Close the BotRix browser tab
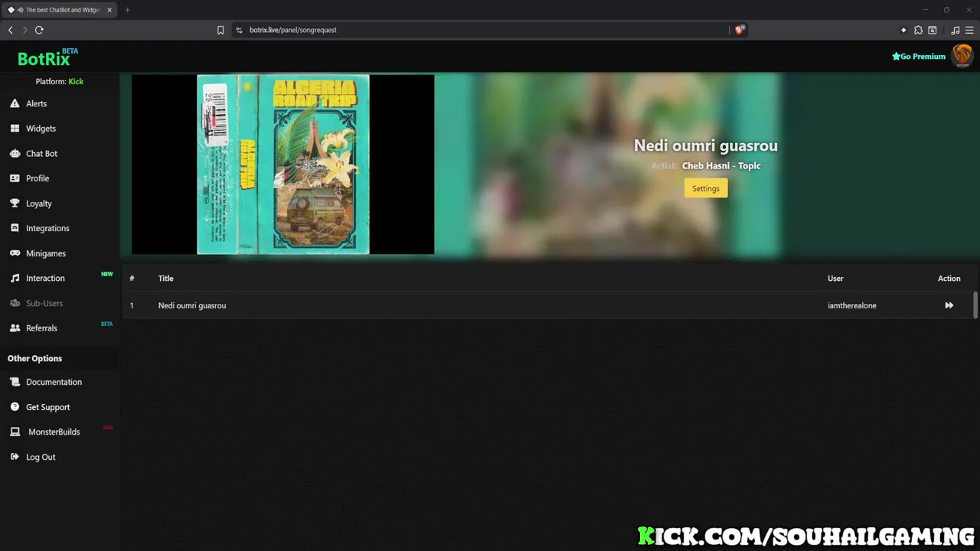The height and width of the screenshot is (551, 980). tap(109, 10)
